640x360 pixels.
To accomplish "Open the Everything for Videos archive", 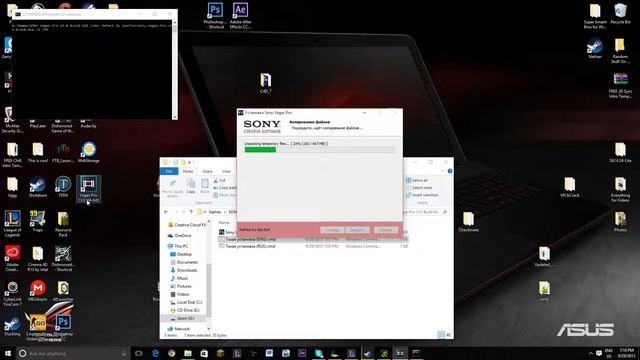I will pyautogui.click(x=620, y=189).
